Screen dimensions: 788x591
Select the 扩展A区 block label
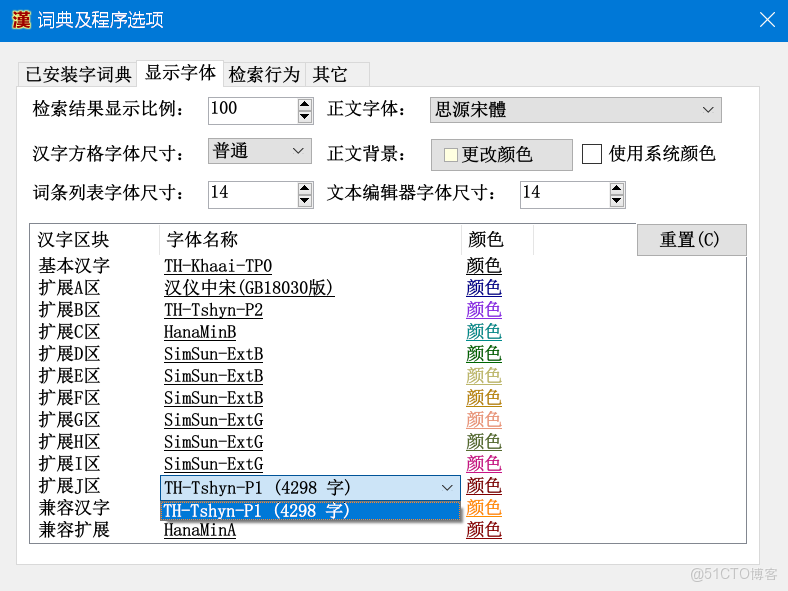[x=69, y=288]
